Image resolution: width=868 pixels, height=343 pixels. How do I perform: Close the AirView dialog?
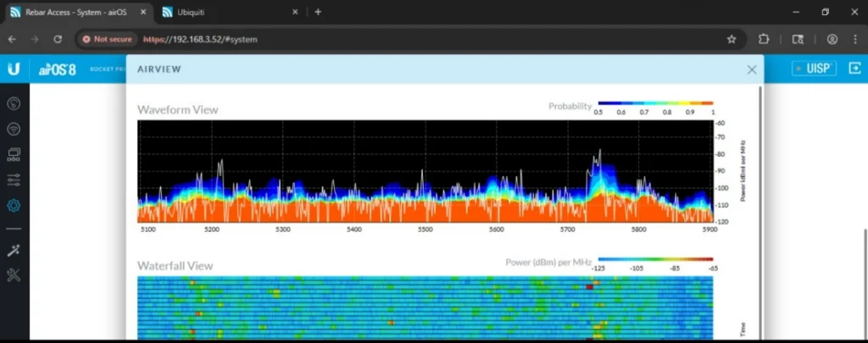751,69
